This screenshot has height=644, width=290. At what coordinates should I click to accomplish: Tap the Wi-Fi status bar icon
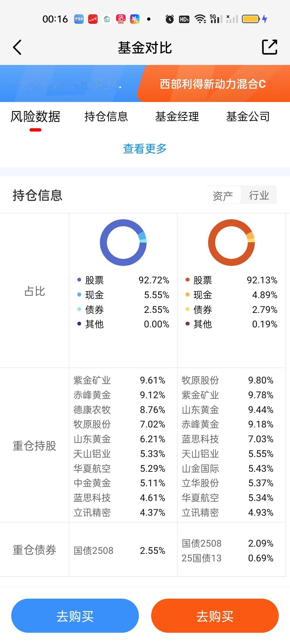point(200,19)
